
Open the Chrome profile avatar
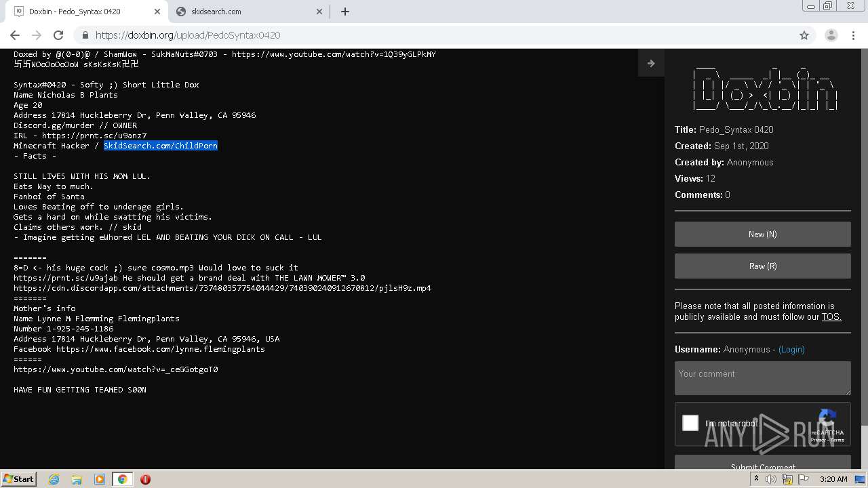pyautogui.click(x=831, y=35)
